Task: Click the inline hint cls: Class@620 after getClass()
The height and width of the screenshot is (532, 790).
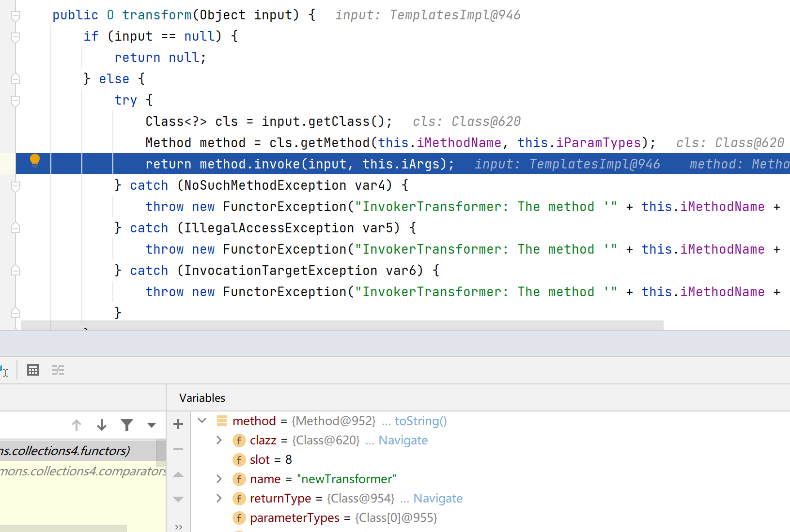Action: pos(467,122)
